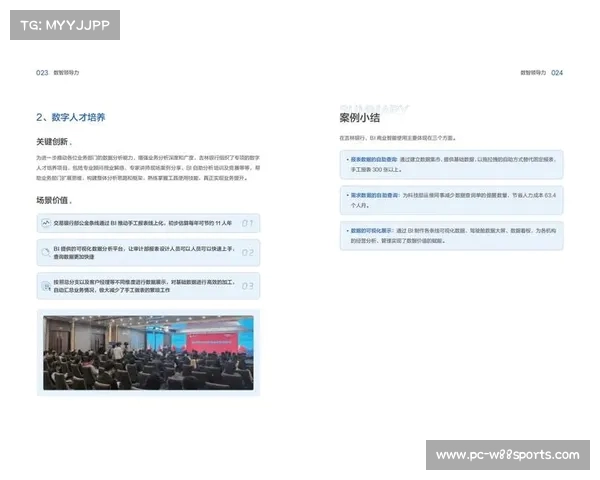Click the report document icon in card 03
The width and height of the screenshot is (600, 480).
pos(46,286)
